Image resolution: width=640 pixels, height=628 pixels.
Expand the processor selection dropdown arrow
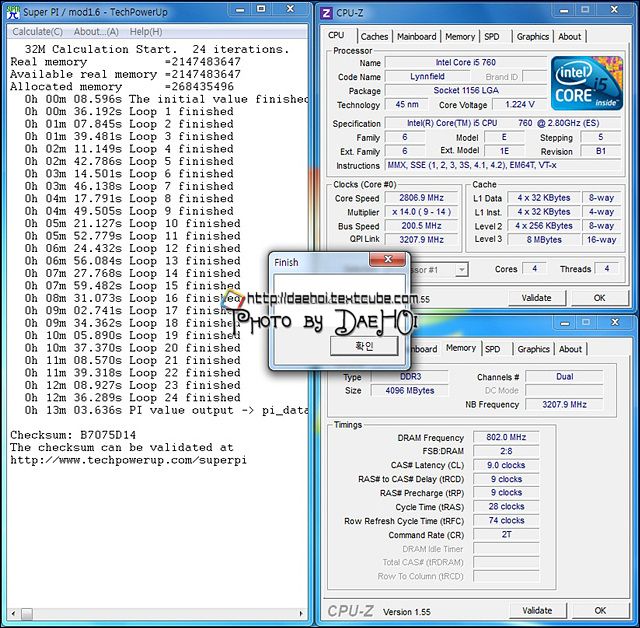pos(462,270)
